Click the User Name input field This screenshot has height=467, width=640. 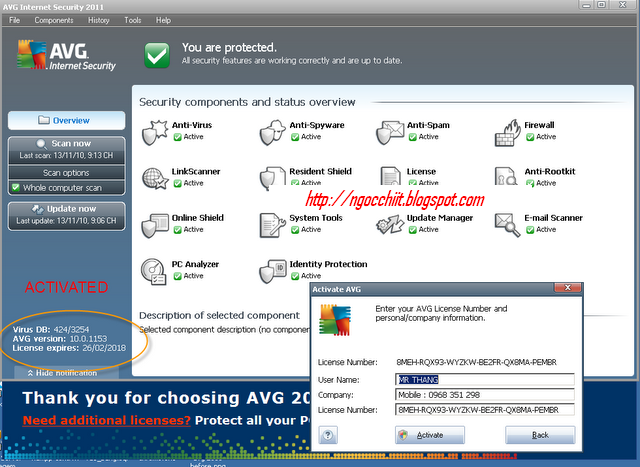[x=484, y=380]
